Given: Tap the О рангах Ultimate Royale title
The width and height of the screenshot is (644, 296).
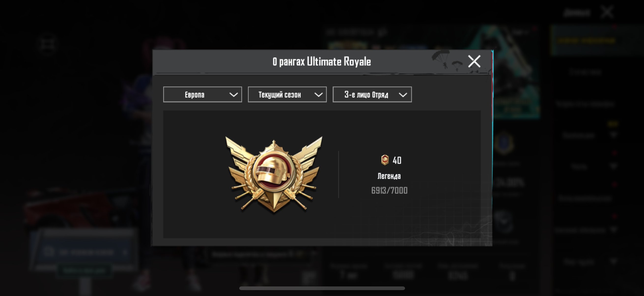Looking at the screenshot, I should click(322, 61).
